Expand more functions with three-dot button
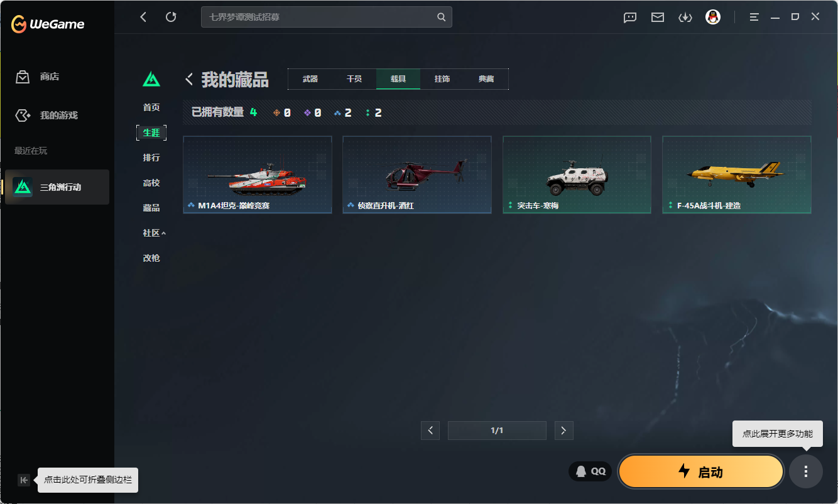Viewport: 838px width, 504px height. coord(806,471)
